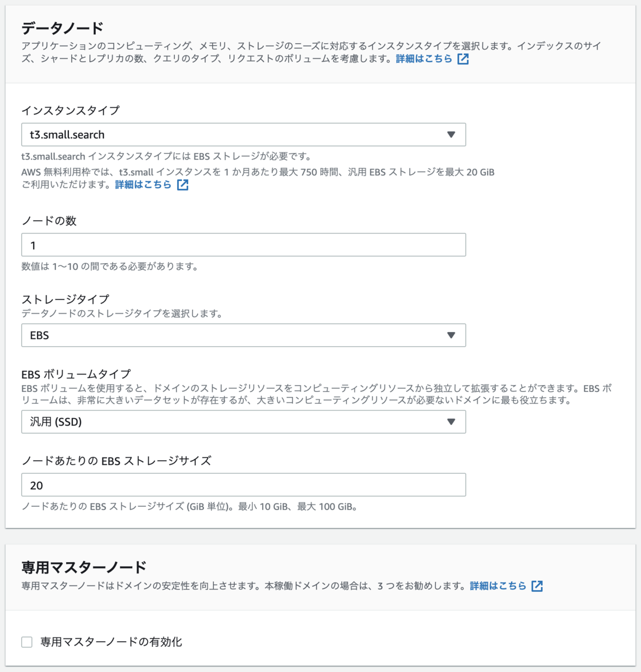Enable the 専用マスターノードの有効化 checkbox
641x672 pixels.
[26, 642]
